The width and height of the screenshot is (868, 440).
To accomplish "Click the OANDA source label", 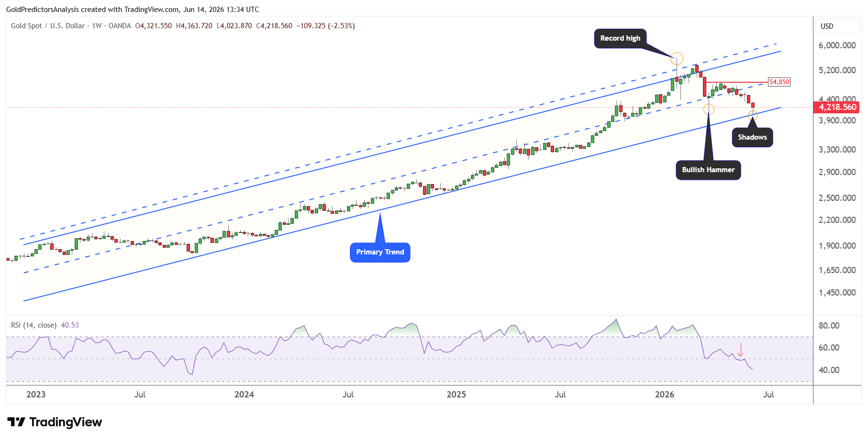I will click(x=120, y=26).
